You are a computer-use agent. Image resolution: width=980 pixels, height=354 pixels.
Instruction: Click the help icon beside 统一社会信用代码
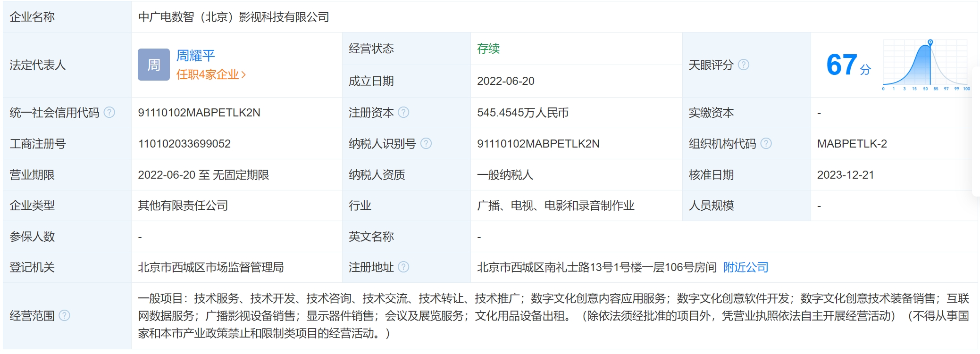pos(109,112)
